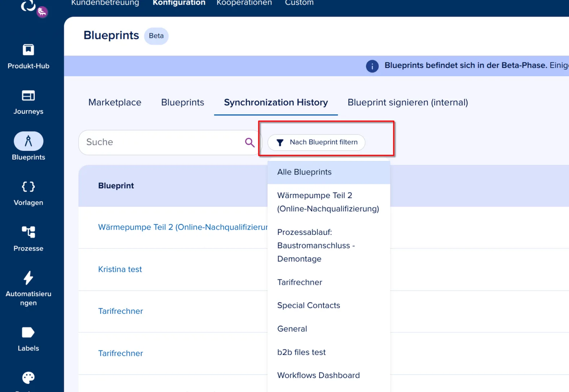Image resolution: width=569 pixels, height=392 pixels.
Task: Open the palette design icon in sidebar
Action: (x=29, y=378)
